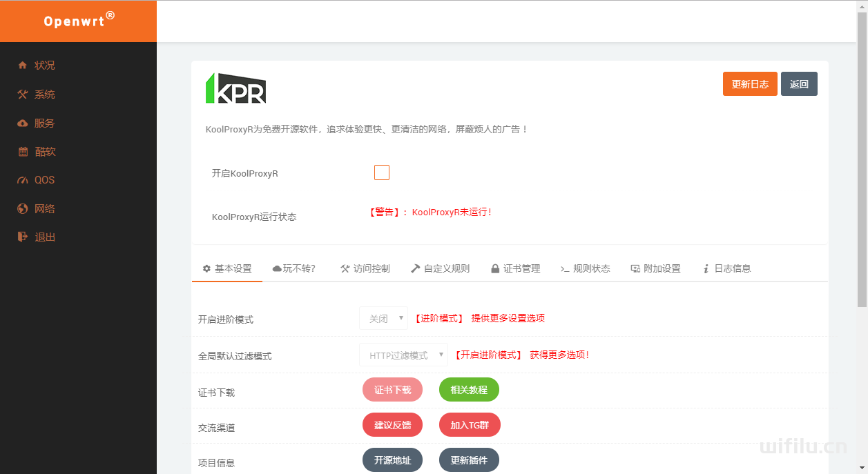
Task: Click the 交流渠道 row label
Action: (x=216, y=428)
